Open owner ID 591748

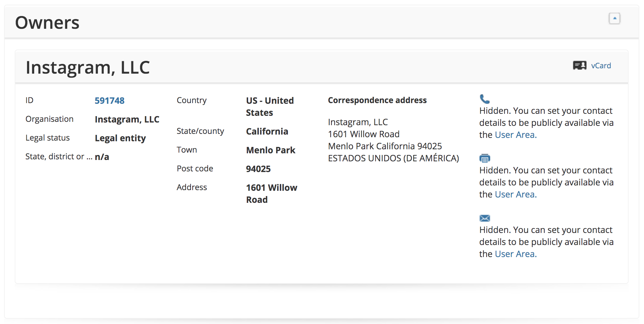pos(109,100)
